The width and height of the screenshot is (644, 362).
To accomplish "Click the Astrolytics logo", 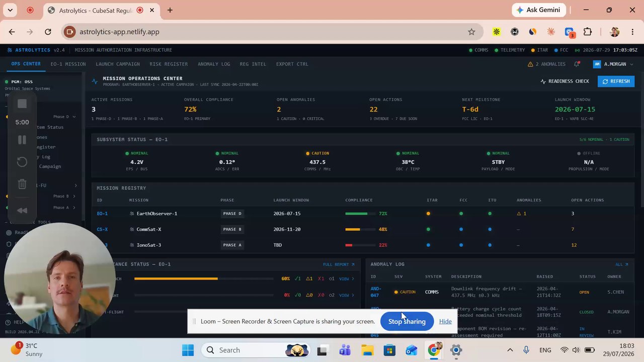I will coord(29,50).
